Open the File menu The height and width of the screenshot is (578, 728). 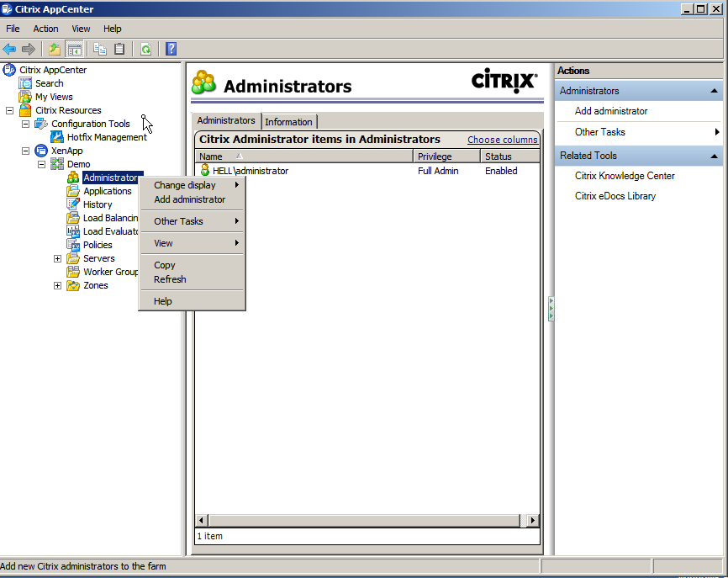click(x=13, y=29)
